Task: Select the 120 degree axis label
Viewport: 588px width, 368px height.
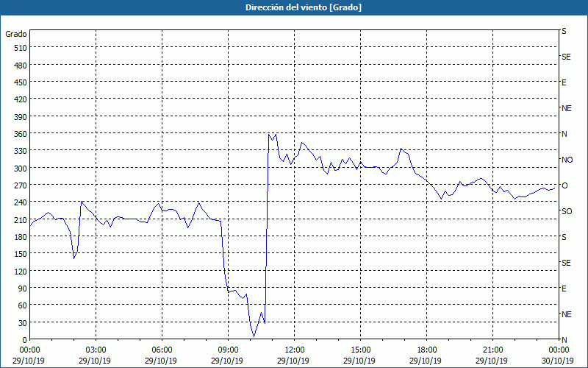Action: point(21,272)
